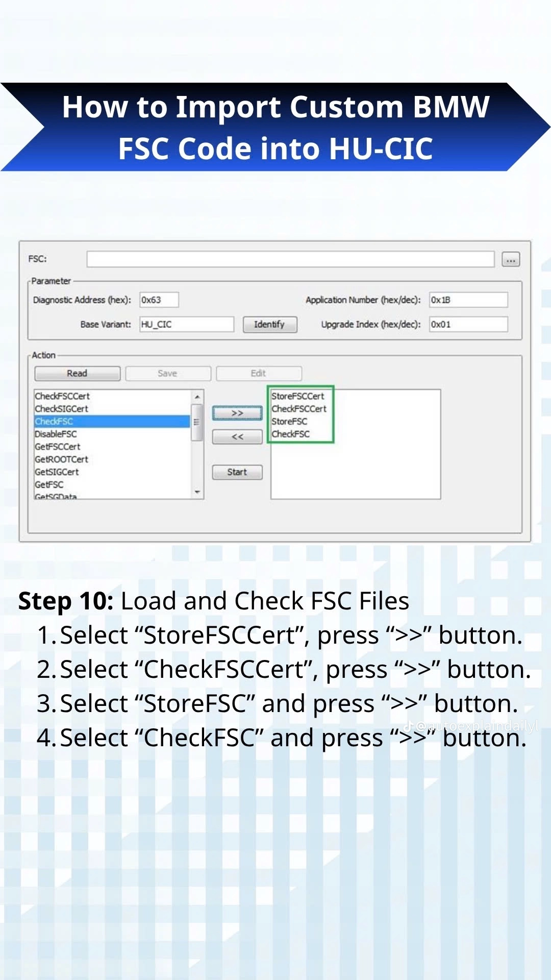
Task: Click the << remove action button
Action: click(x=237, y=437)
